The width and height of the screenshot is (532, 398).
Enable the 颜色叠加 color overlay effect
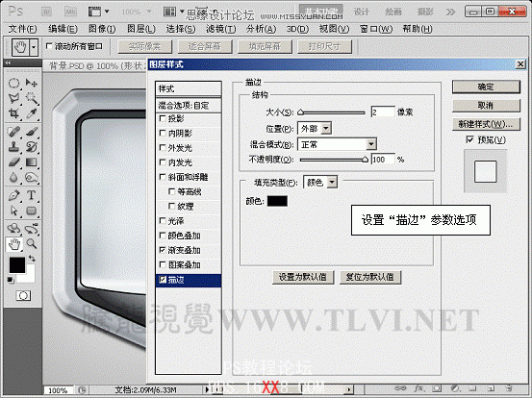click(x=163, y=236)
